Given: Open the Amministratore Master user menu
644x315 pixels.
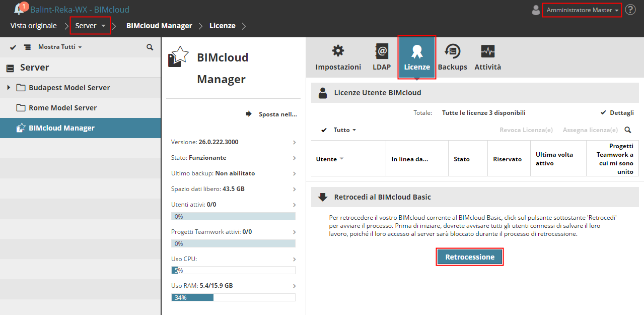Looking at the screenshot, I should pyautogui.click(x=582, y=10).
